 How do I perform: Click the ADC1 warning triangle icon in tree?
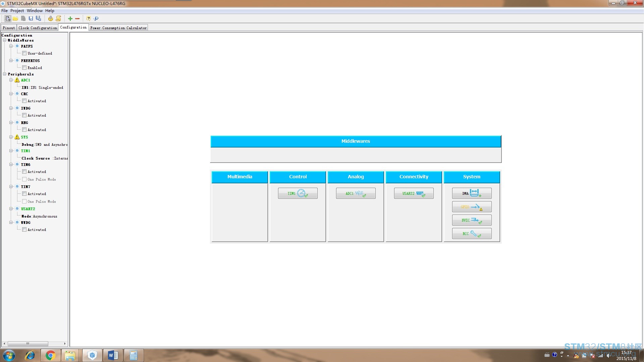point(17,80)
